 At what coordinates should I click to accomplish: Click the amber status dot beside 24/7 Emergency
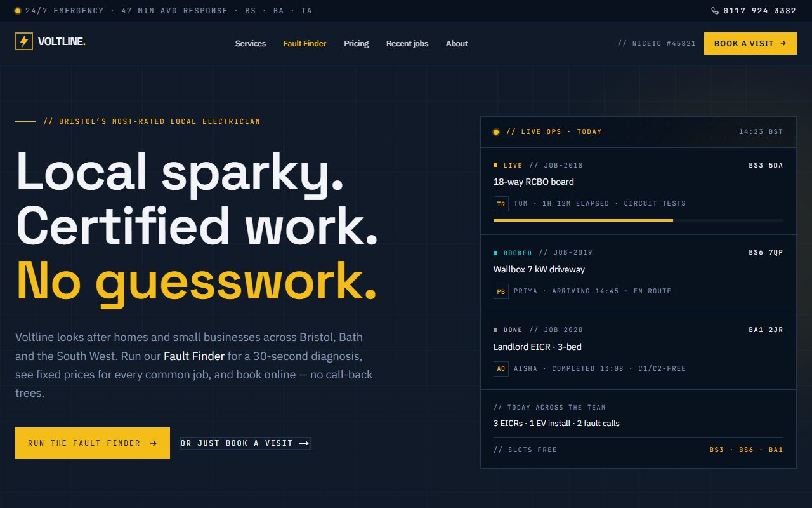(x=18, y=11)
